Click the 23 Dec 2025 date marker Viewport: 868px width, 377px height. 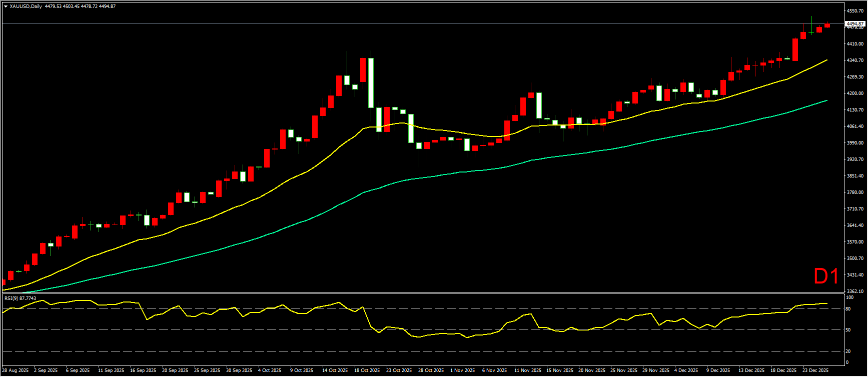(815, 370)
